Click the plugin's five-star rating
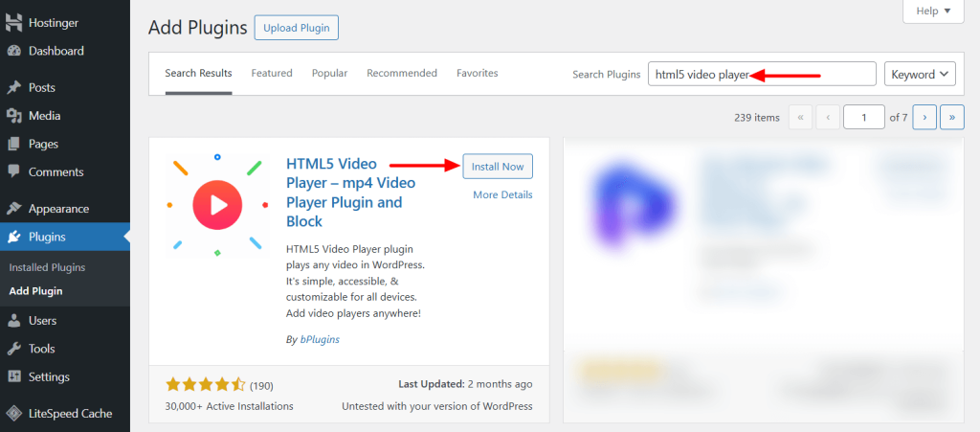980x432 pixels. point(206,384)
